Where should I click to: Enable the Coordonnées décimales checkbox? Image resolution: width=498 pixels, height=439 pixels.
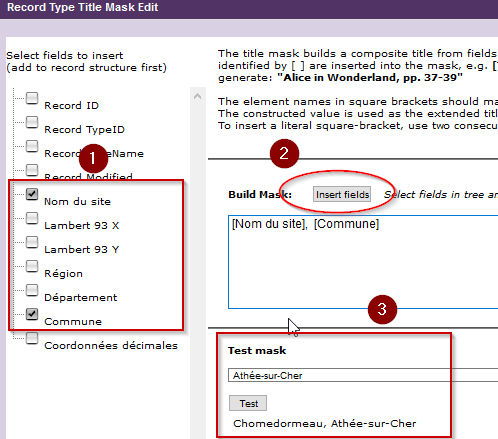click(32, 338)
